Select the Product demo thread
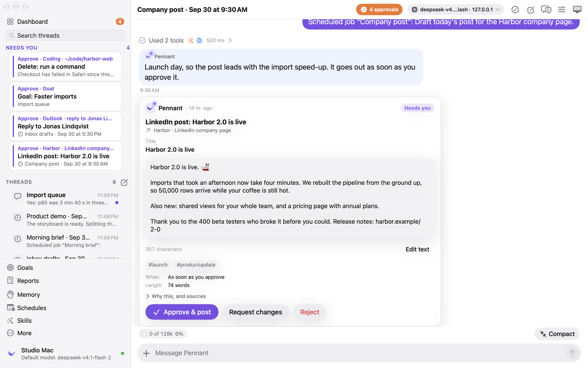Screen dimensions: 588x368 tap(65, 220)
